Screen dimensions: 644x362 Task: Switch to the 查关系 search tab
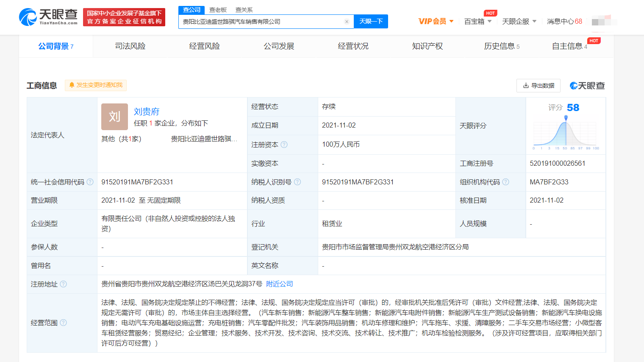point(244,10)
